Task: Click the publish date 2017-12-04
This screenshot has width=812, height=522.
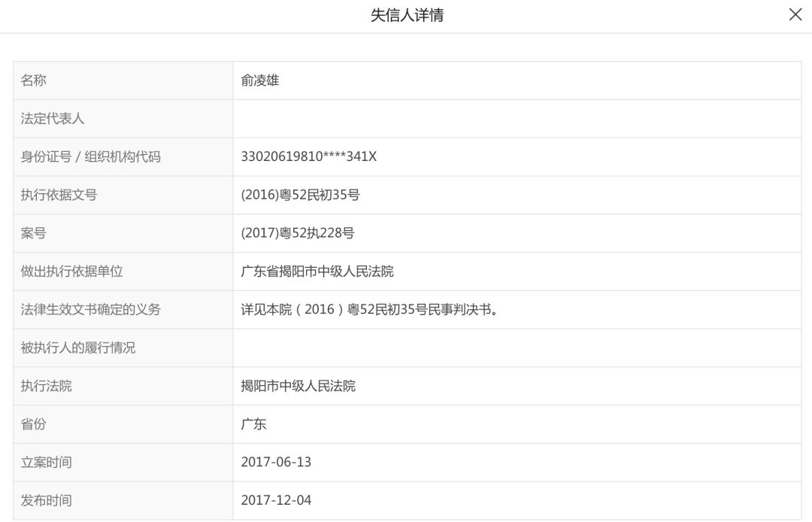Action: (278, 499)
